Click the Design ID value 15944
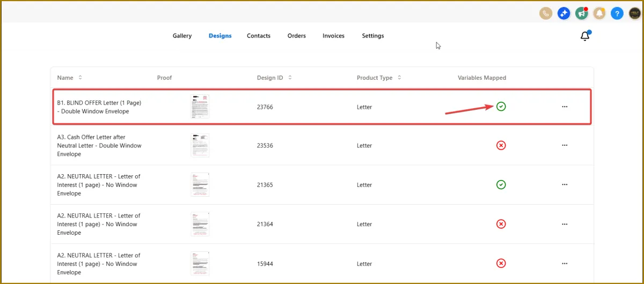The height and width of the screenshot is (284, 644). pyautogui.click(x=265, y=264)
